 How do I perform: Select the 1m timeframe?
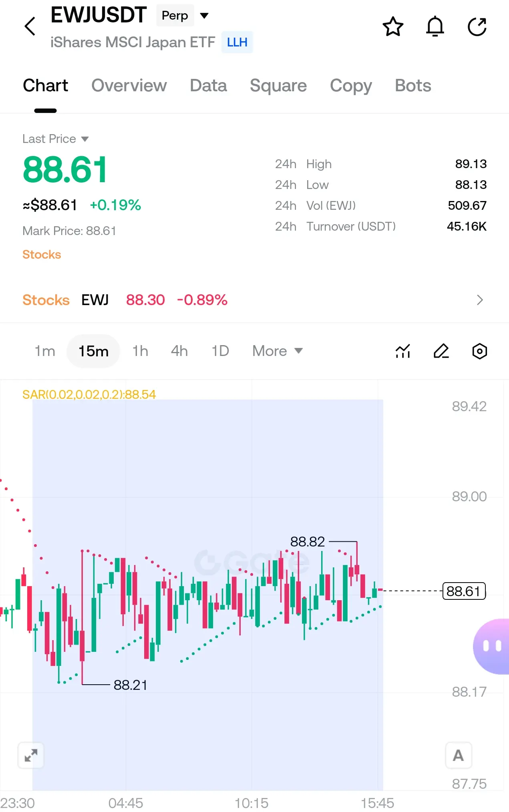45,351
